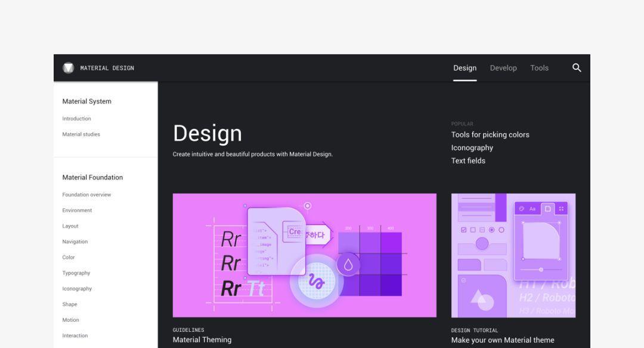Open the Environment sidebar item
Screen dimensions: 644x348
tap(77, 210)
